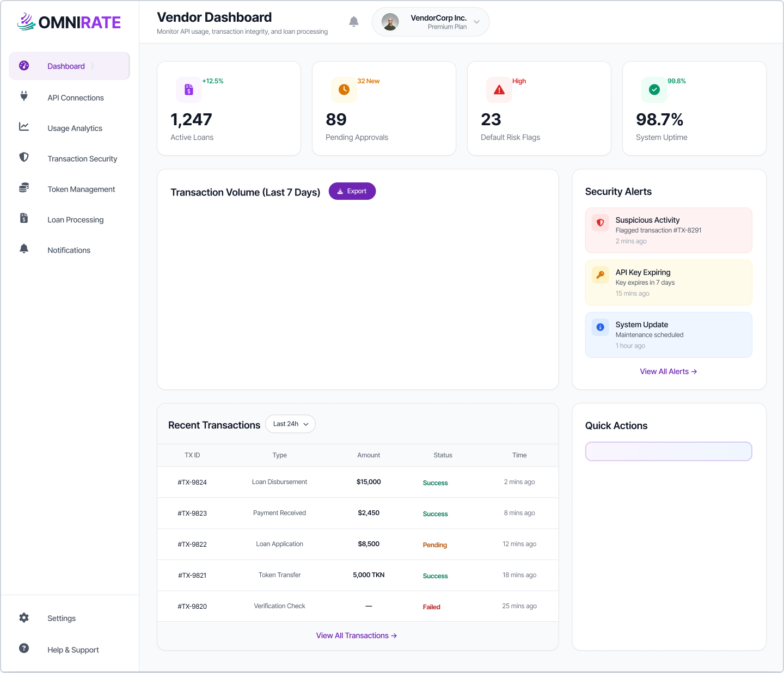
Task: Open the Active Loans stat card
Action: click(229, 108)
